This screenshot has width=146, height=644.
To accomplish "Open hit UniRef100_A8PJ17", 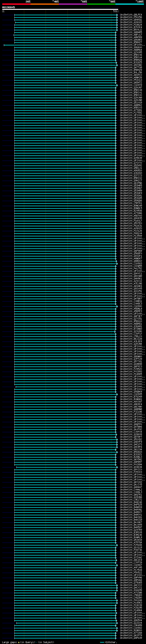I will pyautogui.click(x=131, y=35).
